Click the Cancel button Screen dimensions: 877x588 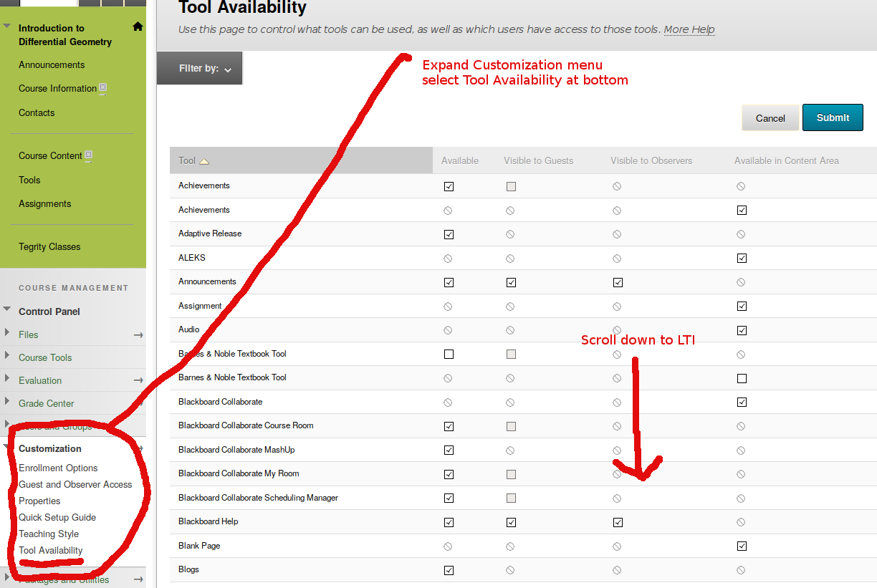[x=770, y=118]
